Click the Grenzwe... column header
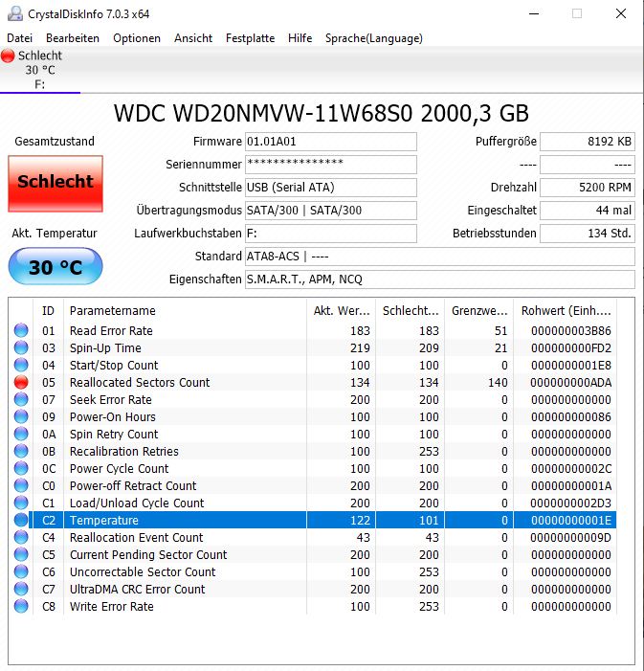 (479, 311)
